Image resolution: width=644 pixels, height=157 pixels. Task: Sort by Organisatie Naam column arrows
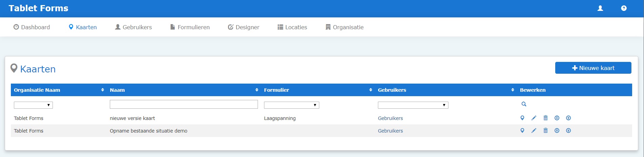pos(102,90)
